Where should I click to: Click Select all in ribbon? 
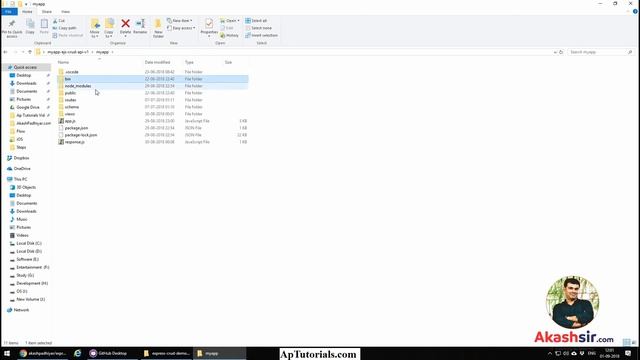point(256,20)
